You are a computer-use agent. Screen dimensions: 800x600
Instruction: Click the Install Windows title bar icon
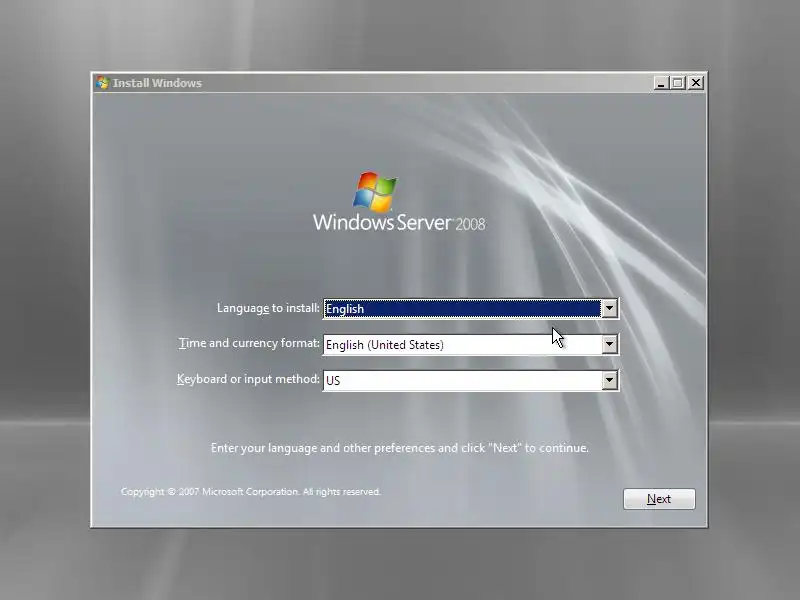click(x=103, y=83)
